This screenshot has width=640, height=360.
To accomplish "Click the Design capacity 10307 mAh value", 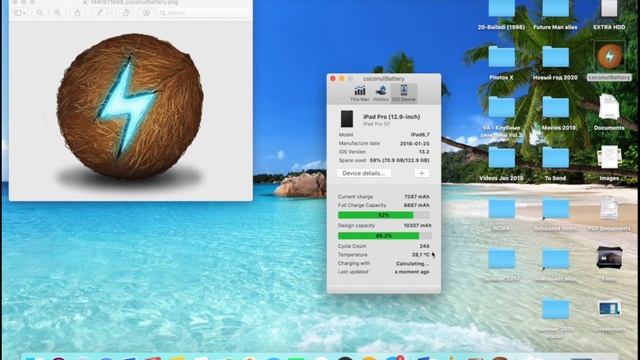I will [417, 225].
